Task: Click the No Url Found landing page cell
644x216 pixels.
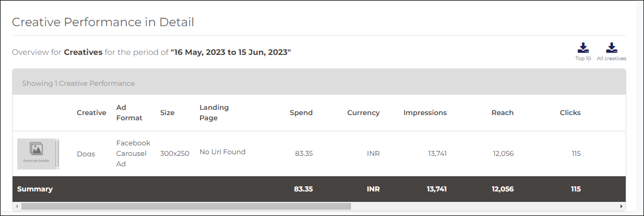Action: tap(223, 152)
